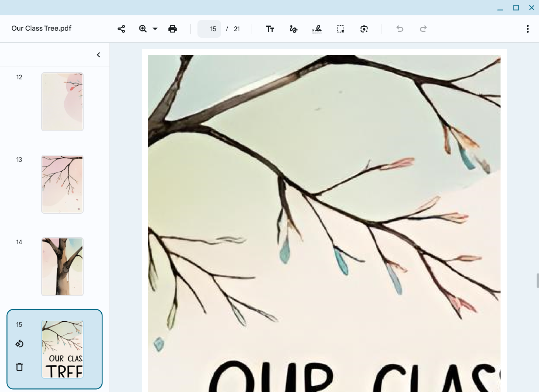The width and height of the screenshot is (539, 392).
Task: Rotate page 15 using rotate icon
Action: pos(19,344)
